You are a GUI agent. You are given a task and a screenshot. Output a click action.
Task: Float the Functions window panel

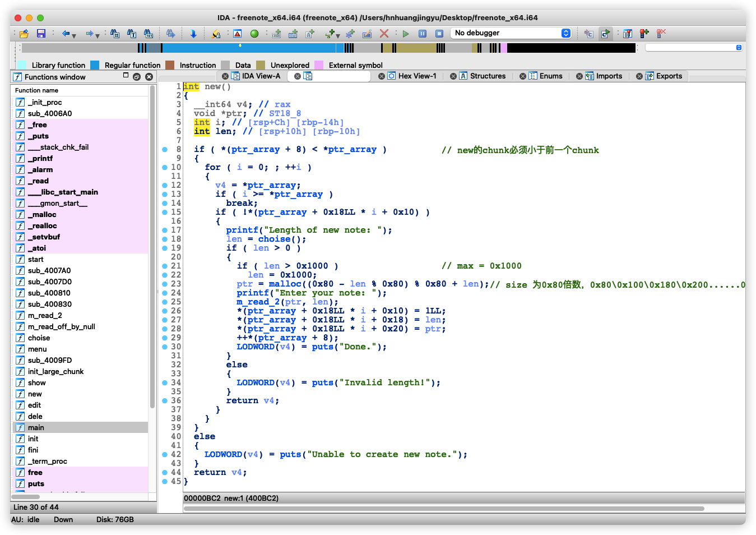(137, 77)
